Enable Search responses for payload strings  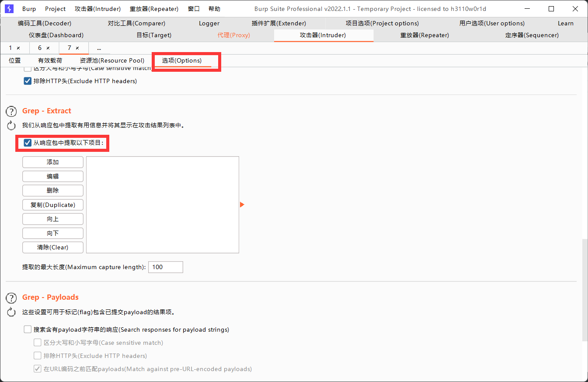click(28, 329)
